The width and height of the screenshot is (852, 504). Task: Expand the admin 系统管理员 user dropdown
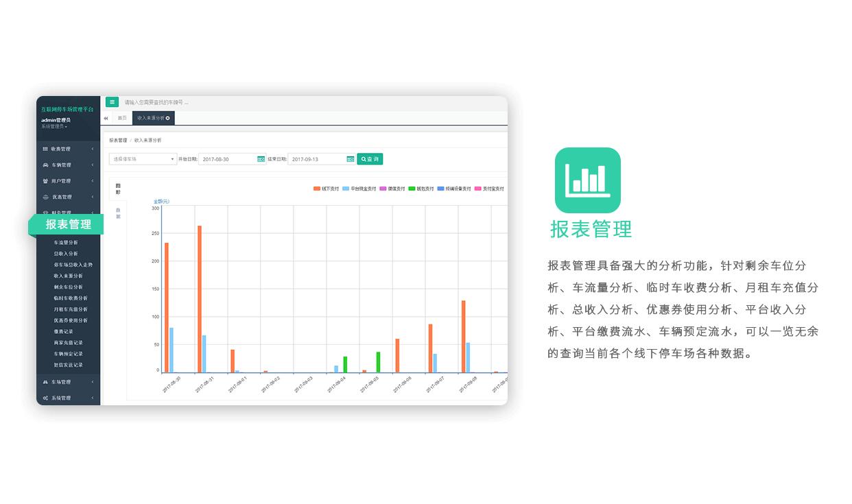click(x=54, y=126)
